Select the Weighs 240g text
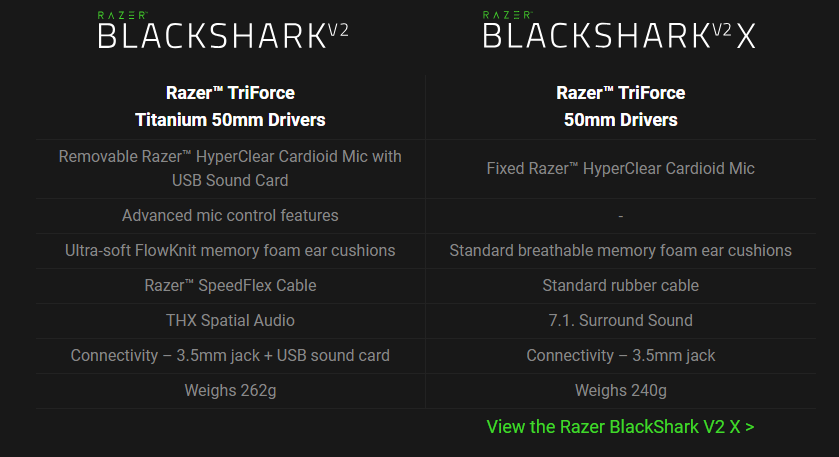Image resolution: width=839 pixels, height=457 pixels. pos(620,390)
